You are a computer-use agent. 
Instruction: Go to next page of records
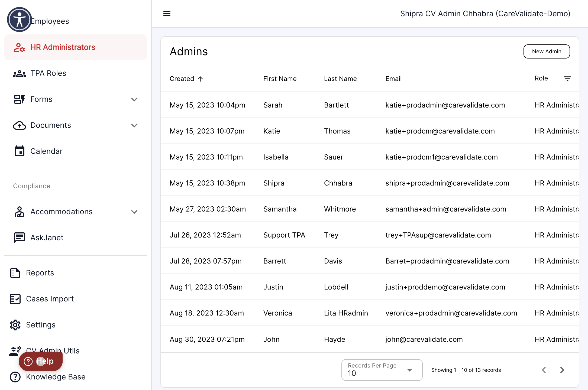[x=562, y=370]
